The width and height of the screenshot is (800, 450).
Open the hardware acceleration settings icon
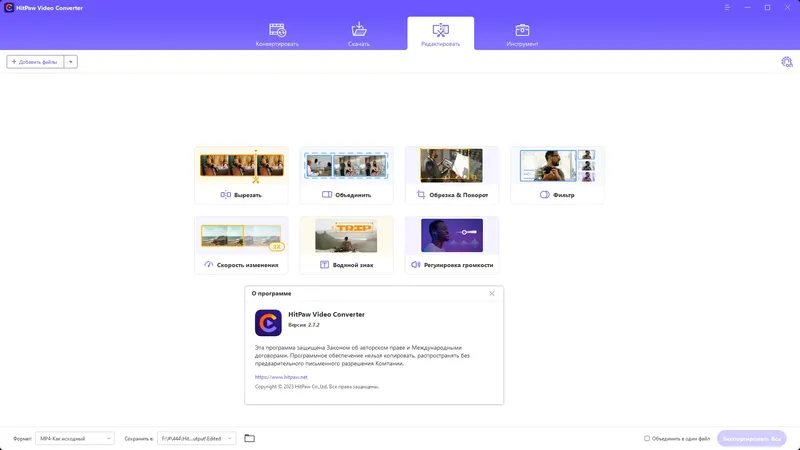pyautogui.click(x=787, y=62)
